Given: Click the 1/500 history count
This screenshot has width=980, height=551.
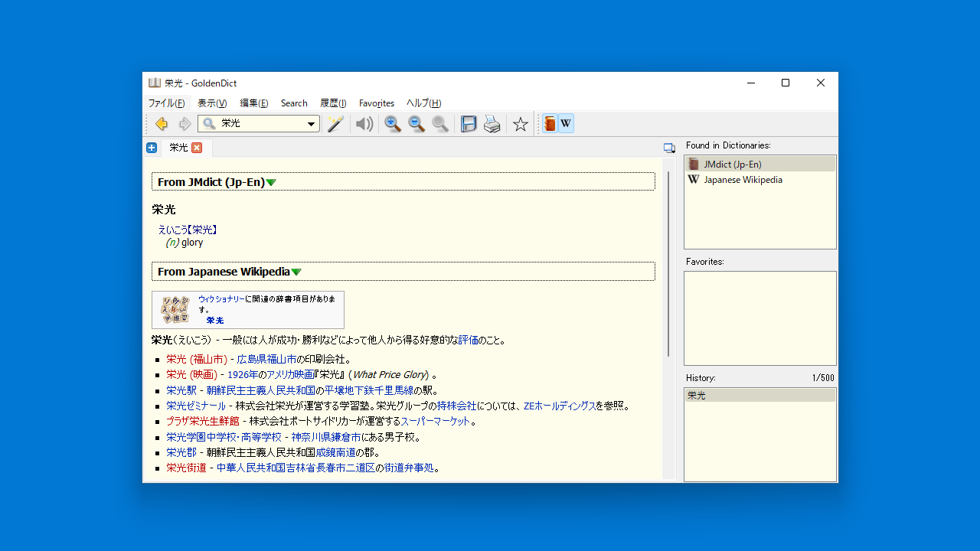Looking at the screenshot, I should 823,378.
